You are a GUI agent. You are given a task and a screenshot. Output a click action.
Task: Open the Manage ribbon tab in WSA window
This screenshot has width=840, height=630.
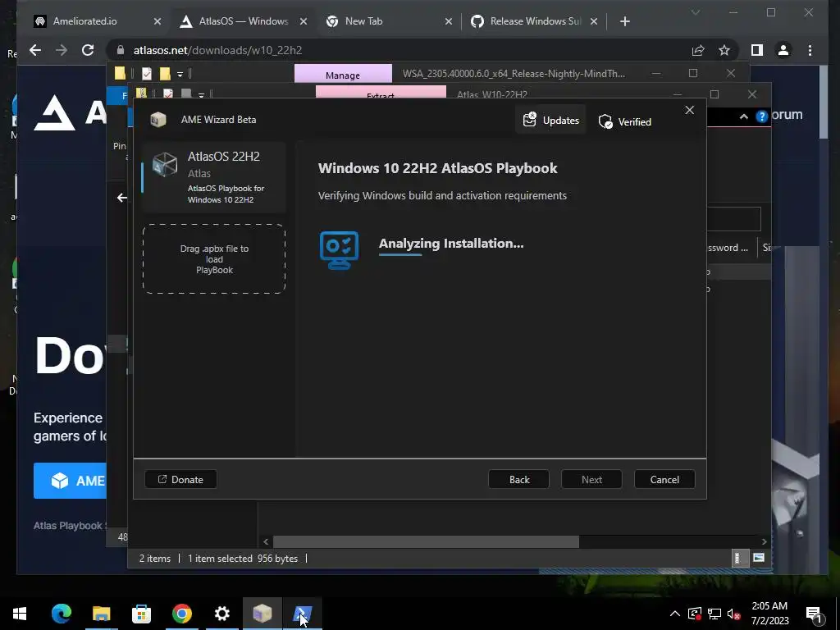pos(343,75)
